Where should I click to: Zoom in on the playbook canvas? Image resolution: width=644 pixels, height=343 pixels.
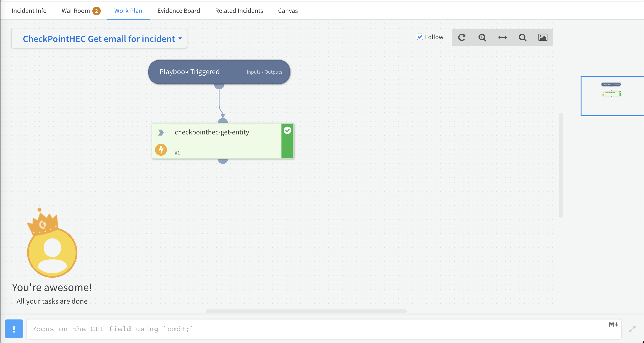(482, 37)
